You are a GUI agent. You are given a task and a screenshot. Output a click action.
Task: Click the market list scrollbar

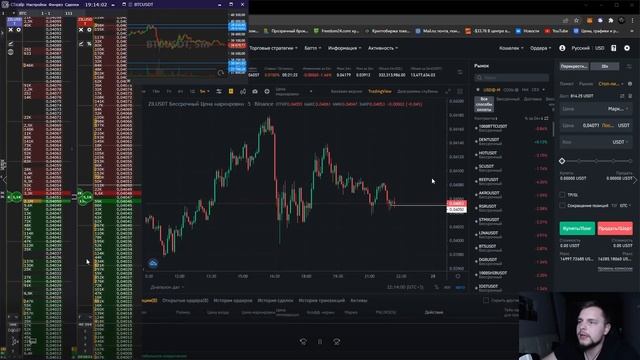tap(553, 129)
